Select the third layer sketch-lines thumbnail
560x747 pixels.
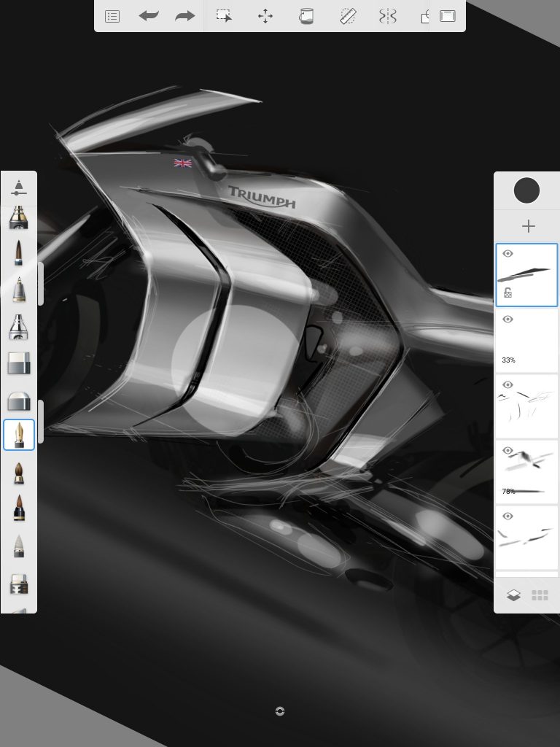[x=526, y=406]
